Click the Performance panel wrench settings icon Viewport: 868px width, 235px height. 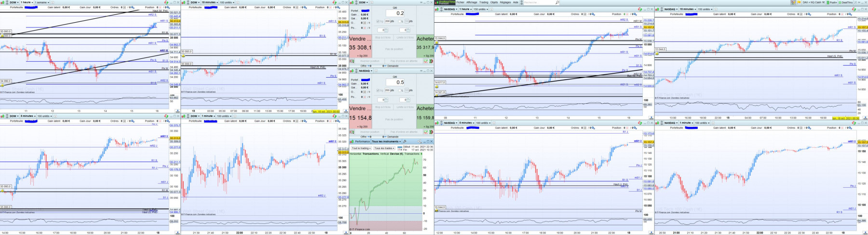tap(405, 141)
